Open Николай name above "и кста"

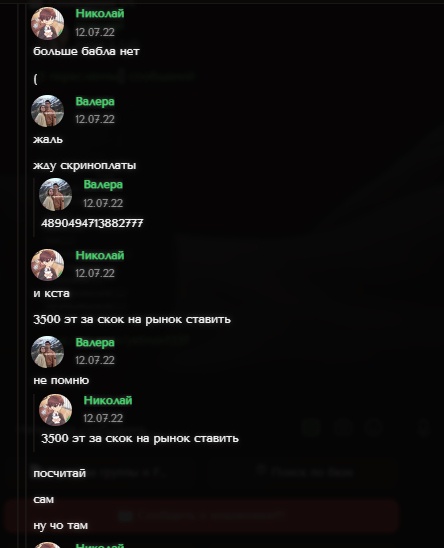tap(100, 255)
